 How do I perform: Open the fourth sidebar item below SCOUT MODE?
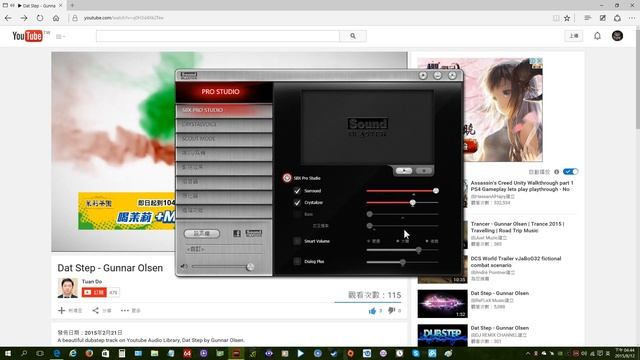click(x=224, y=153)
